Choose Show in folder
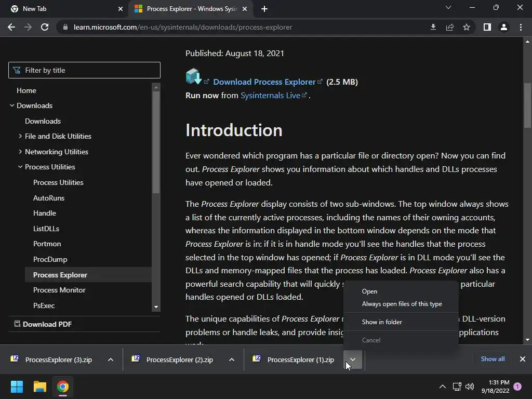Screen dimensions: 532x399 pos(382,322)
